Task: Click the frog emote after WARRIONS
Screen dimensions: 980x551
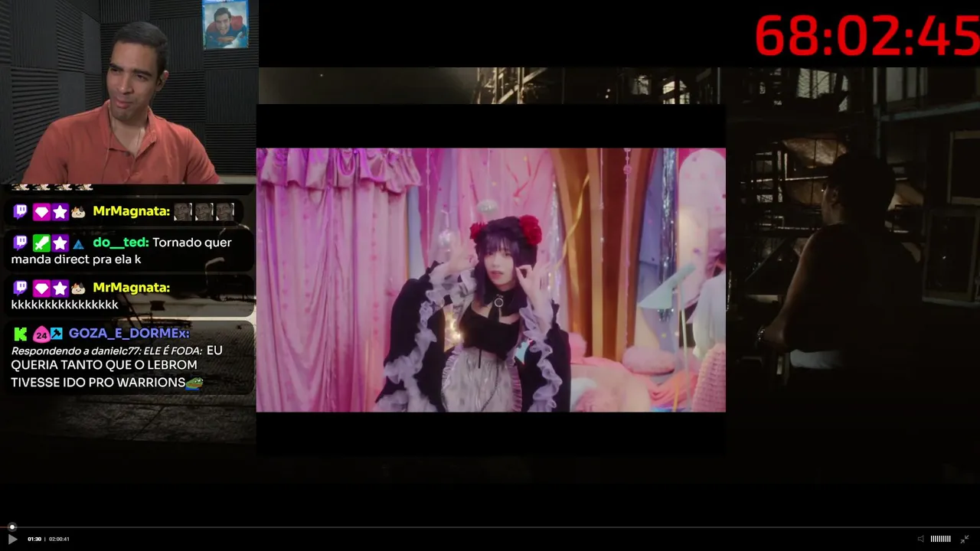Action: tap(194, 382)
